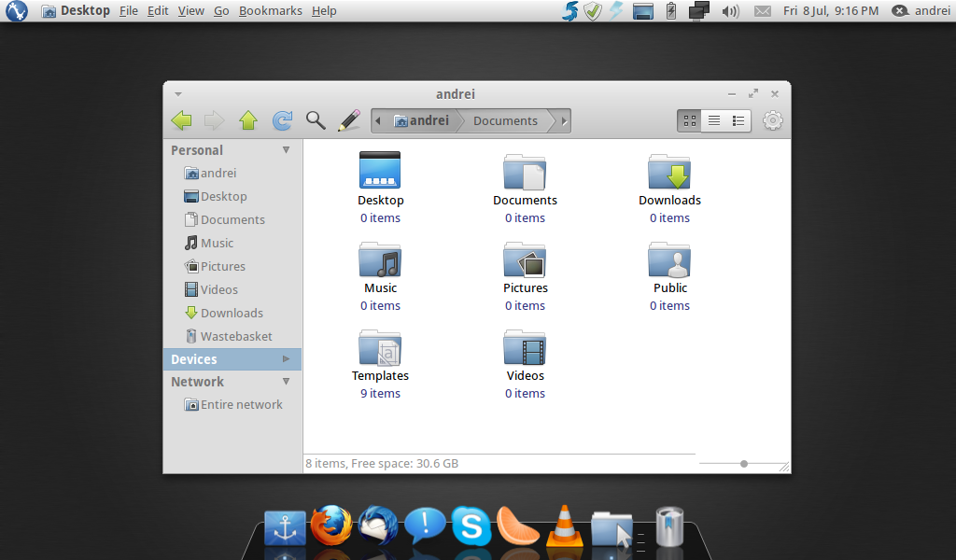
Task: Open search with magnifier icon
Action: click(316, 120)
